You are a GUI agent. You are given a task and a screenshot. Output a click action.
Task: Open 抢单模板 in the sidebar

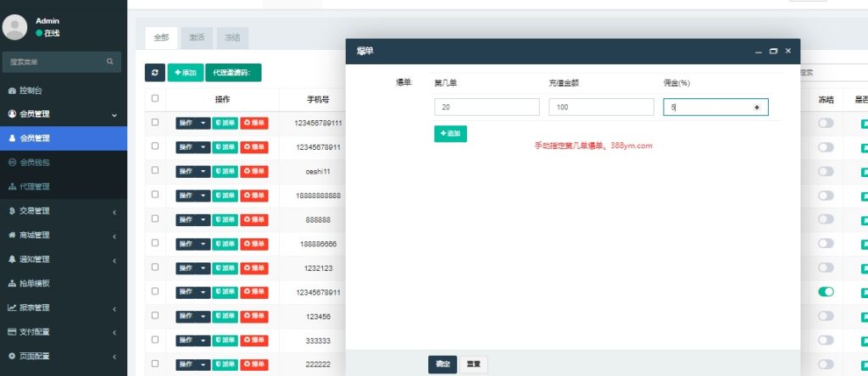click(x=34, y=283)
